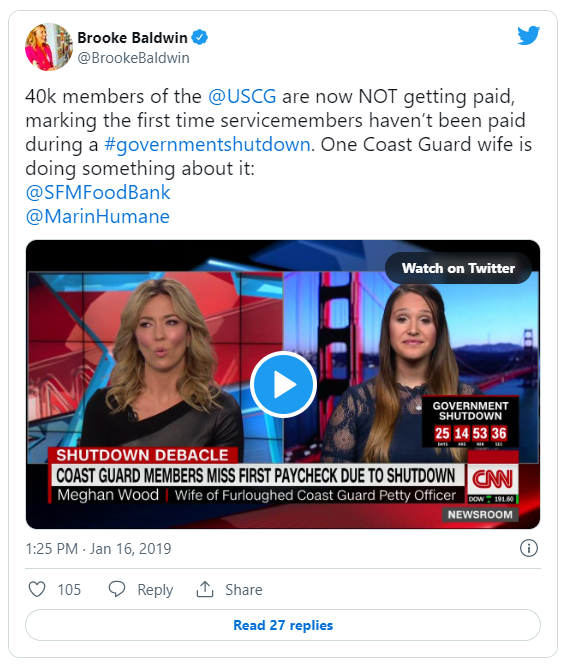Image resolution: width=567 pixels, height=670 pixels.
Task: Open the @MarinHumane mention link
Action: coord(98,216)
